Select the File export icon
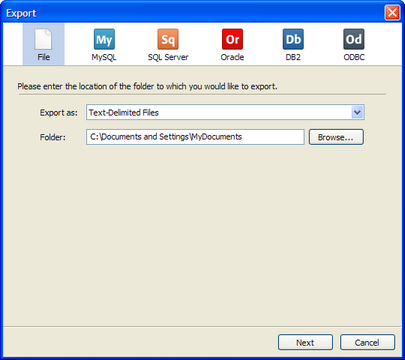The image size is (405, 360). (x=43, y=44)
